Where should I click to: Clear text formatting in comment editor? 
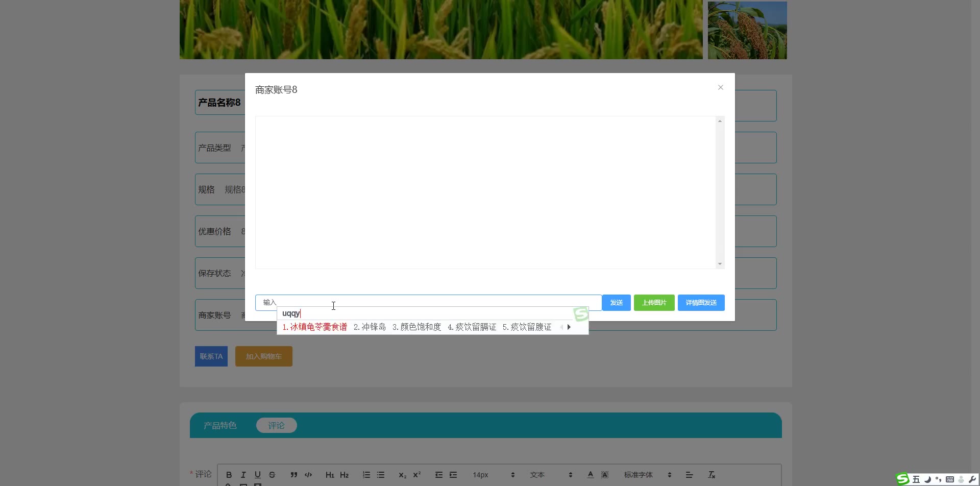(x=712, y=475)
